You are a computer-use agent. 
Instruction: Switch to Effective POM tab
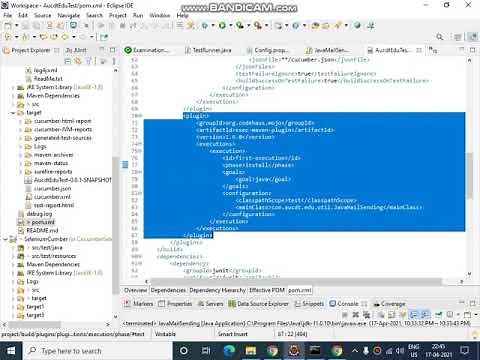coord(267,290)
